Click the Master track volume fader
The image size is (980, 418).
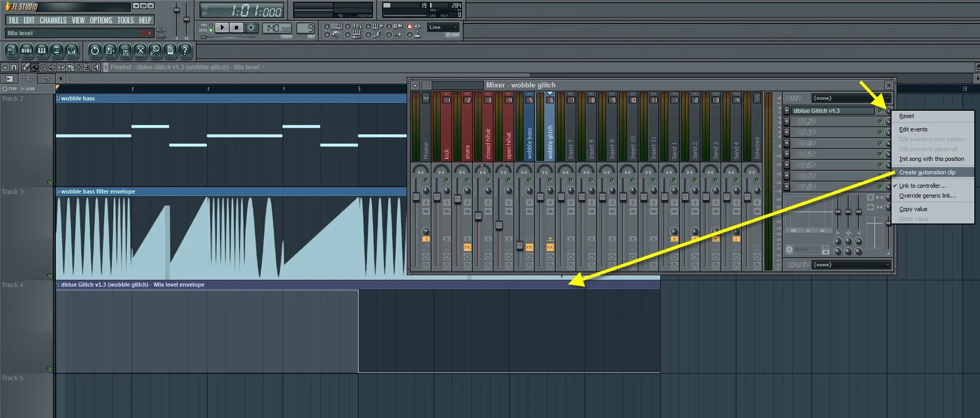416,198
